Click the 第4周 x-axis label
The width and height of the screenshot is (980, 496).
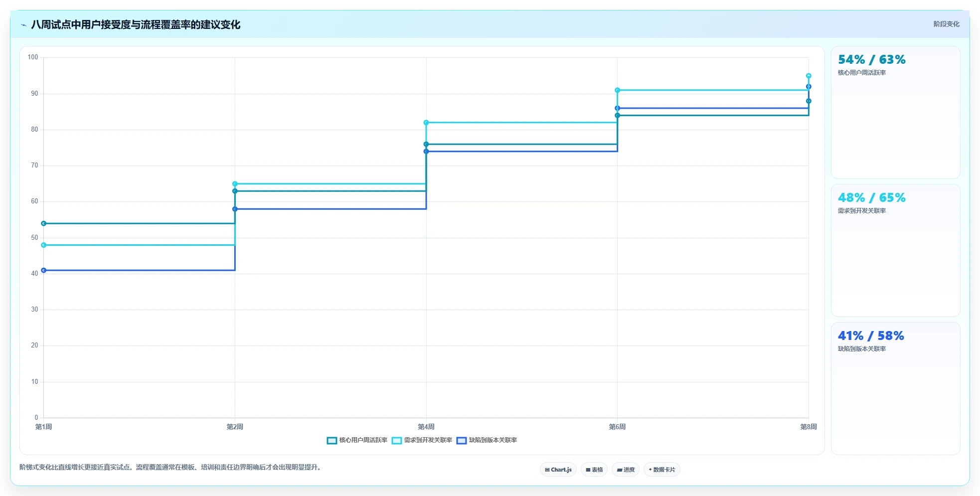(426, 427)
